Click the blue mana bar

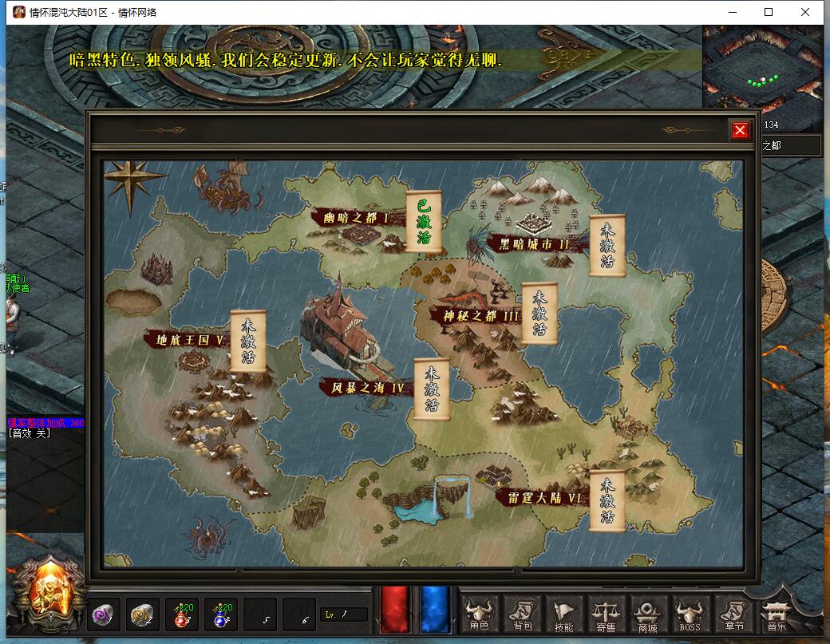(x=435, y=610)
